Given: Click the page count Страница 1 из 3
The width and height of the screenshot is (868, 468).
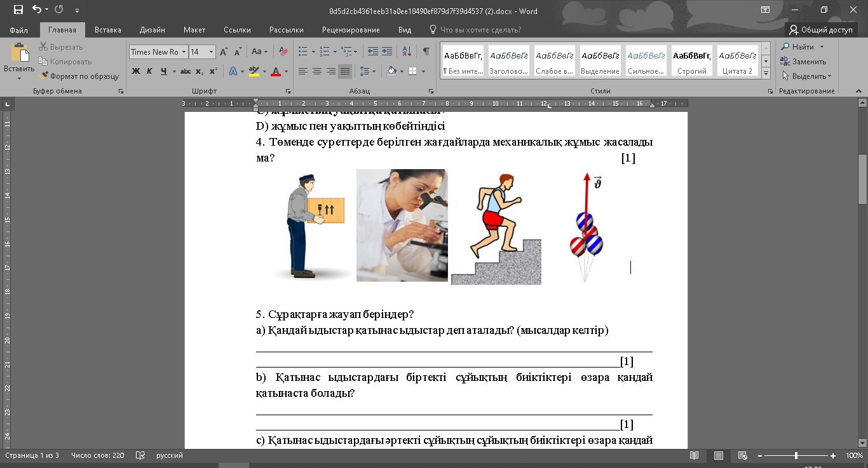Looking at the screenshot, I should [32, 455].
